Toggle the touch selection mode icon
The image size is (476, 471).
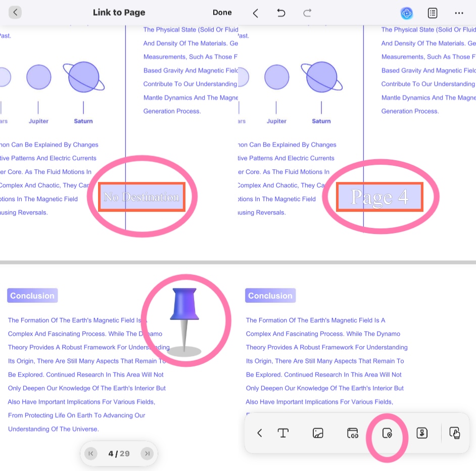point(455,433)
